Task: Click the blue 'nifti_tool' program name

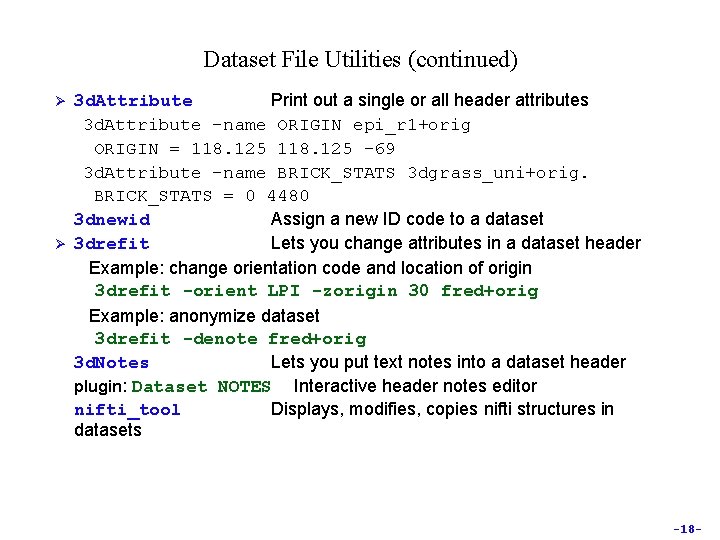Action: 127,410
